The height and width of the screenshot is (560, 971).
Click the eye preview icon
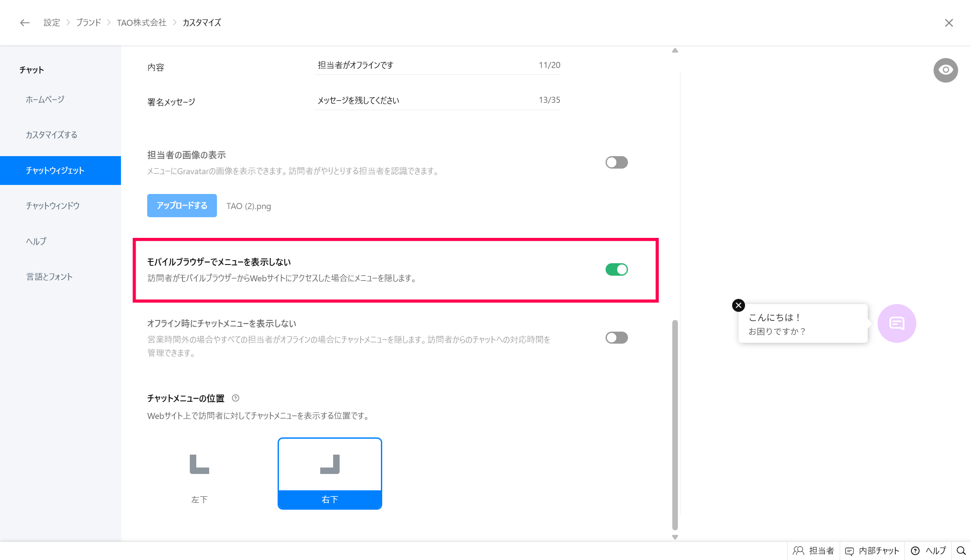(945, 70)
